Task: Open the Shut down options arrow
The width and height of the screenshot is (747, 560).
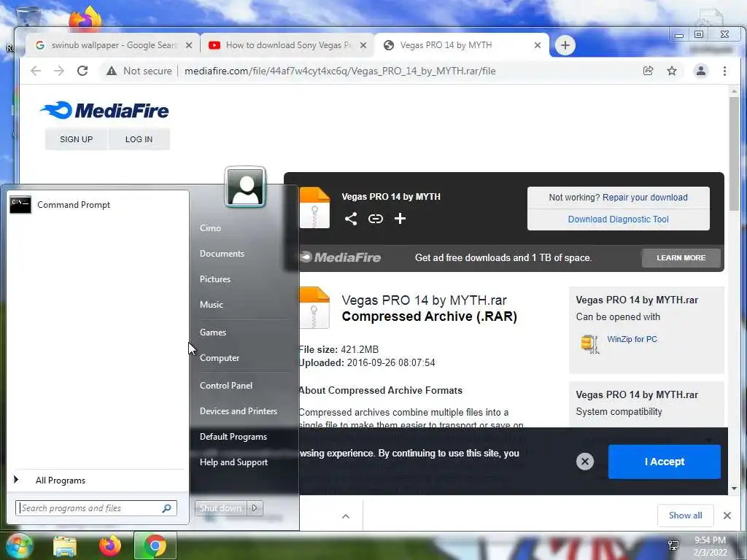Action: [255, 508]
